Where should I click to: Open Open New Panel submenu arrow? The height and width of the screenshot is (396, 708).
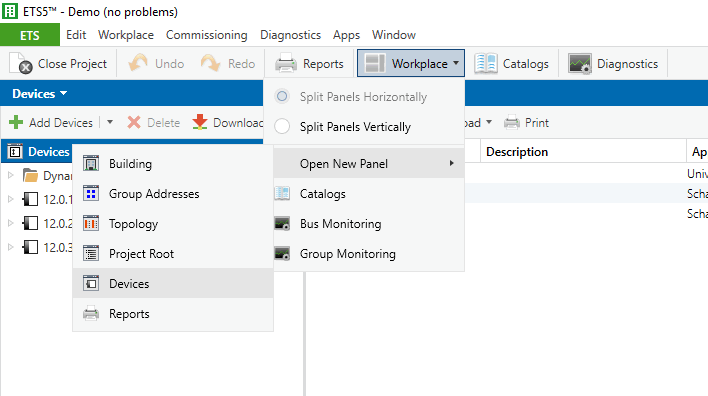[451, 163]
